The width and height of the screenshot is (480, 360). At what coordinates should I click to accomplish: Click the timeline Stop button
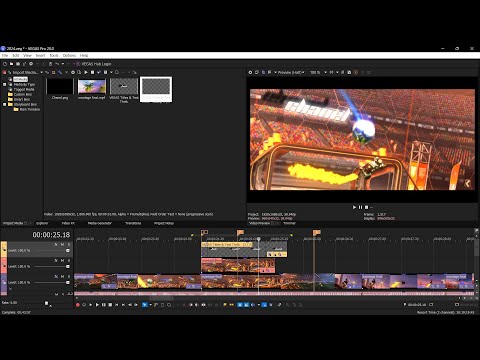[x=110, y=305]
